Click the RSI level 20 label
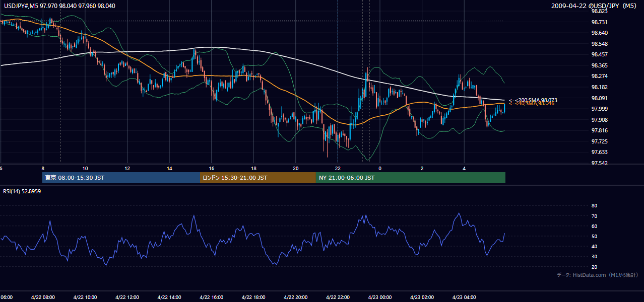This screenshot has width=644, height=302. 594,267
